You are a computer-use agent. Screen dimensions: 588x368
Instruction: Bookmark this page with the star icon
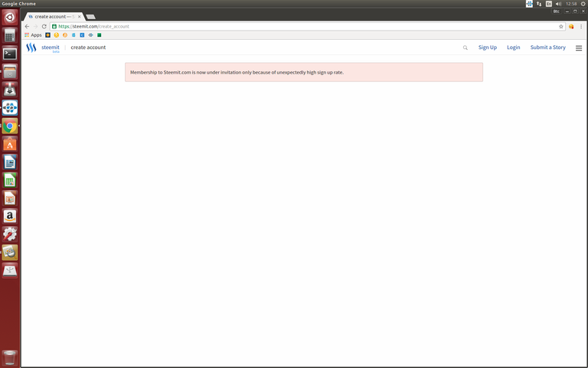tap(561, 26)
